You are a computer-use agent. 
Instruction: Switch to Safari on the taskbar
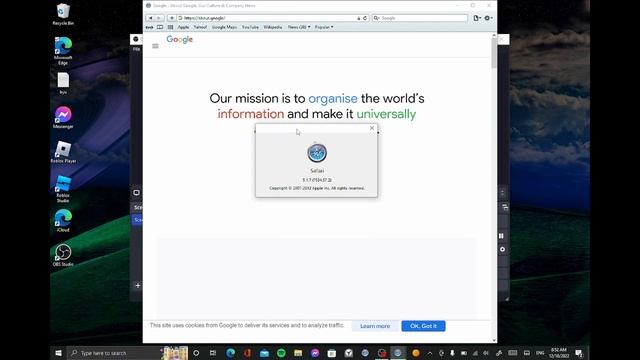(398, 353)
